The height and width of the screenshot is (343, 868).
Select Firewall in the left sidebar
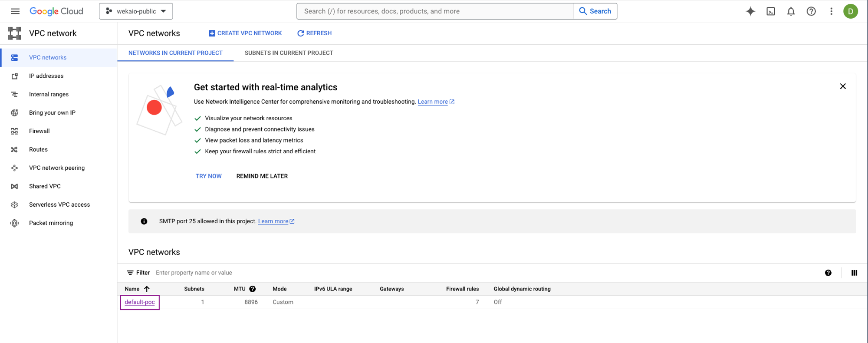click(x=39, y=131)
